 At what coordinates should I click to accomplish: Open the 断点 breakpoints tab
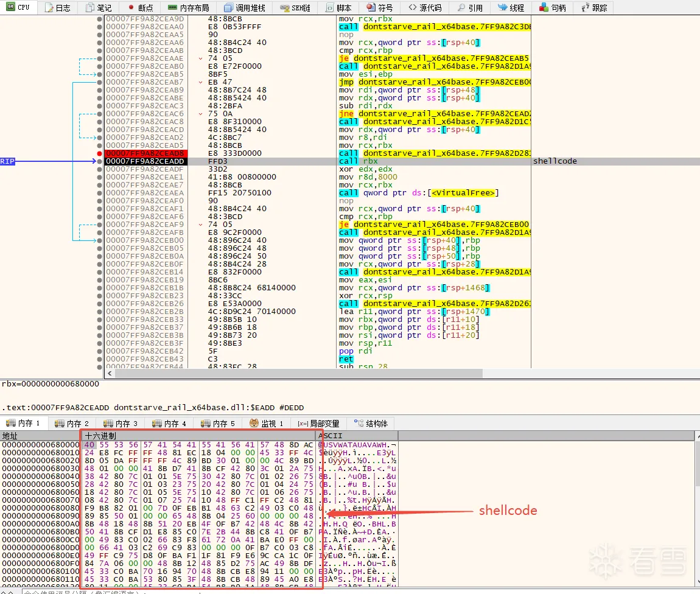coord(140,7)
